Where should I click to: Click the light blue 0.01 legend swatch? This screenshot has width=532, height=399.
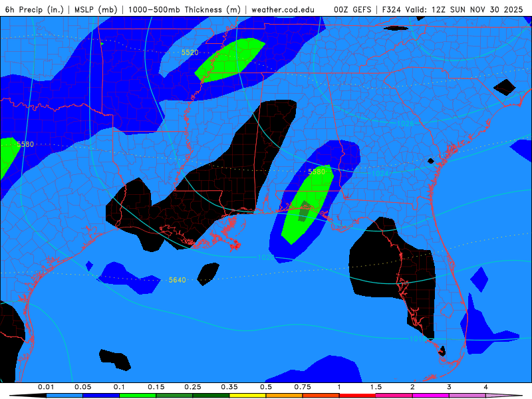65,396
